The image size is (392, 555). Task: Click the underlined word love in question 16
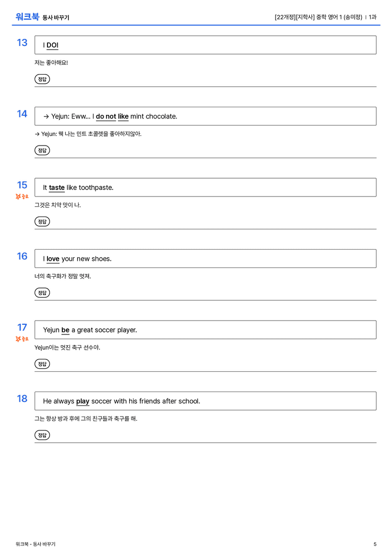click(x=53, y=259)
